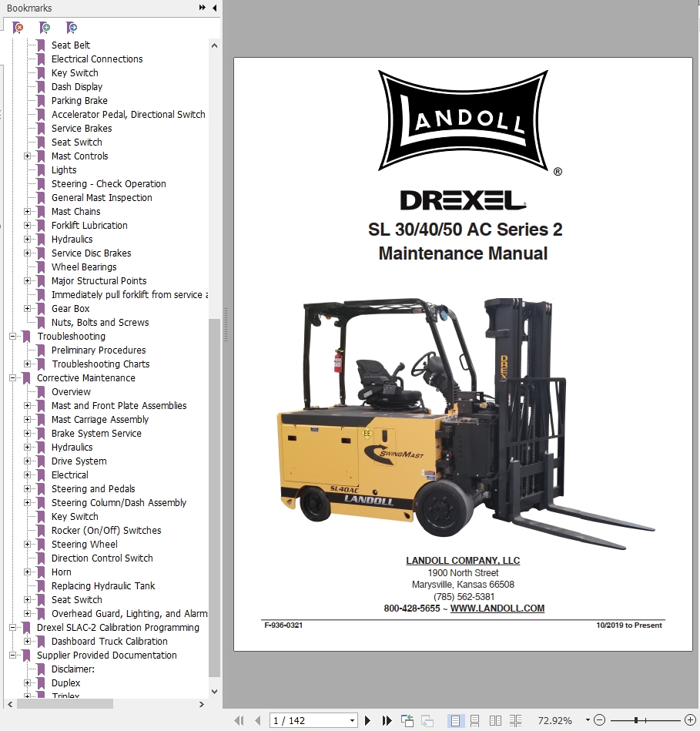700x731 pixels.
Task: Go to the previous page
Action: (x=258, y=721)
